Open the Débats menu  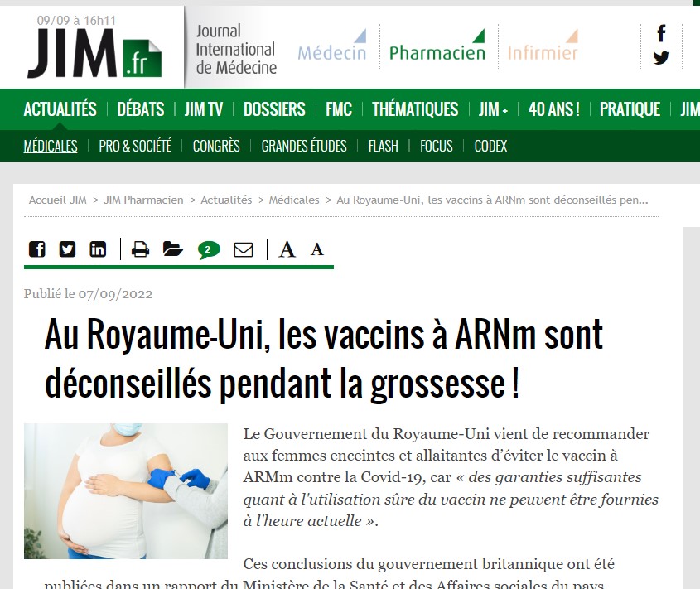click(141, 109)
